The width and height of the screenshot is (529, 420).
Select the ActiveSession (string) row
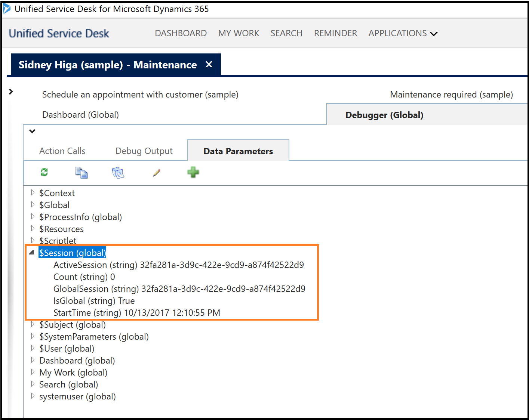point(178,265)
